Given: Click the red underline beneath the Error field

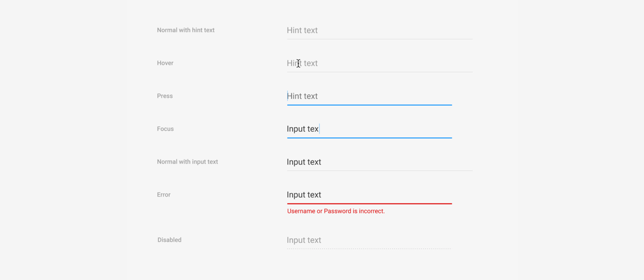Looking at the screenshot, I should coord(369,203).
